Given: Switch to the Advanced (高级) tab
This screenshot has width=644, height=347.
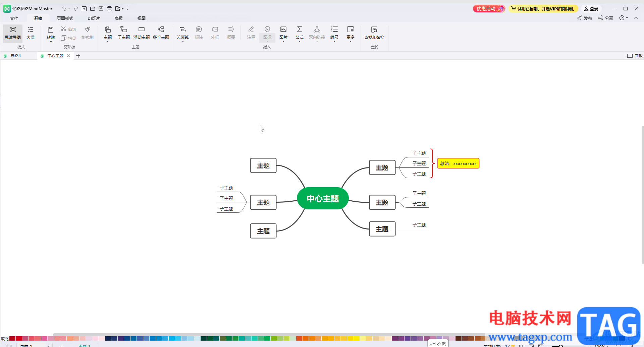Looking at the screenshot, I should [119, 18].
